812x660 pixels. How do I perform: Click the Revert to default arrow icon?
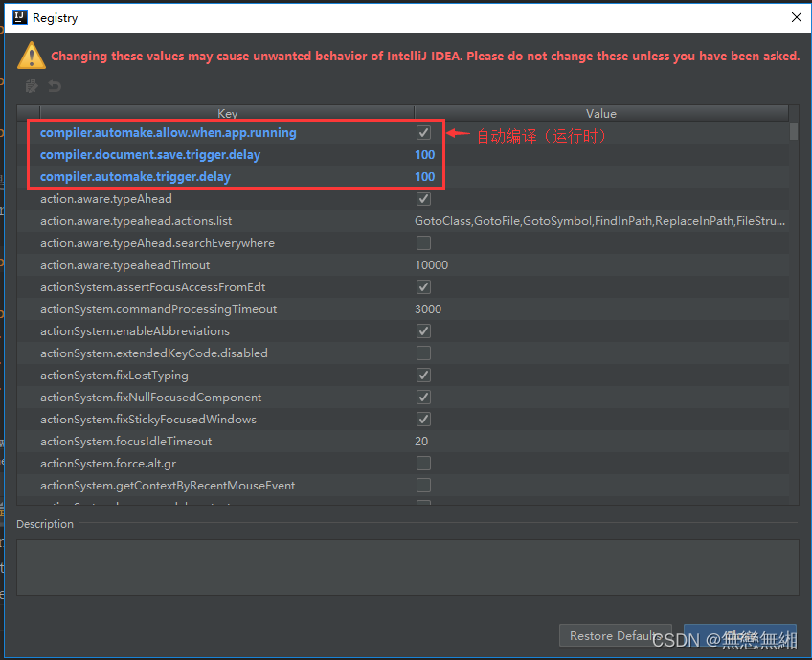55,85
